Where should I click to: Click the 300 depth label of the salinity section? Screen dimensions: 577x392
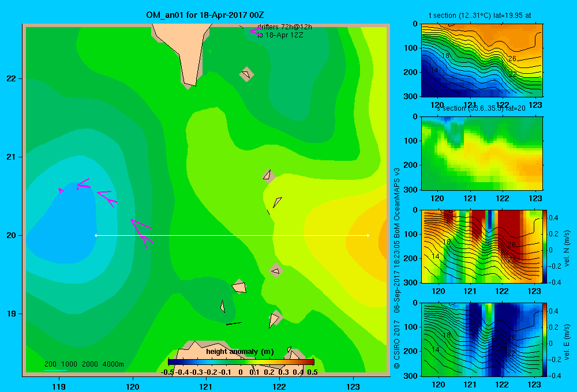click(x=411, y=190)
